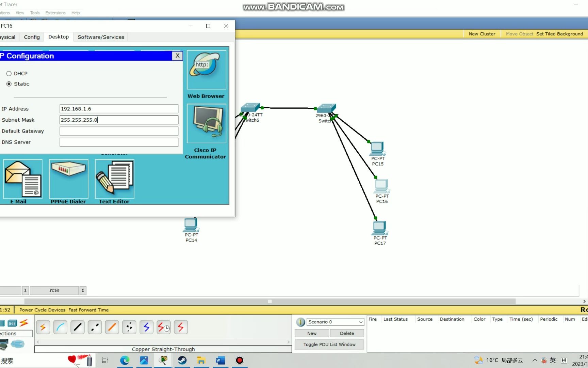Click the Subnet Mask field
Image resolution: width=588 pixels, height=368 pixels.
click(x=119, y=120)
